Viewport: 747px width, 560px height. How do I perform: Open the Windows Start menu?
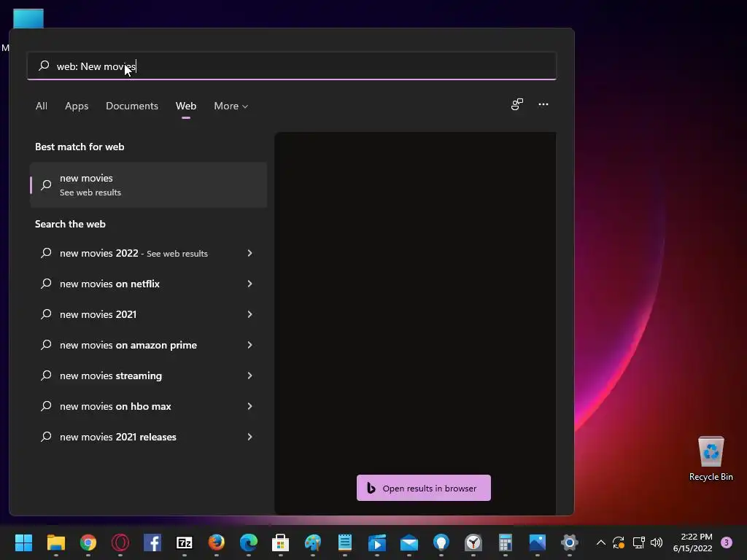(x=23, y=542)
